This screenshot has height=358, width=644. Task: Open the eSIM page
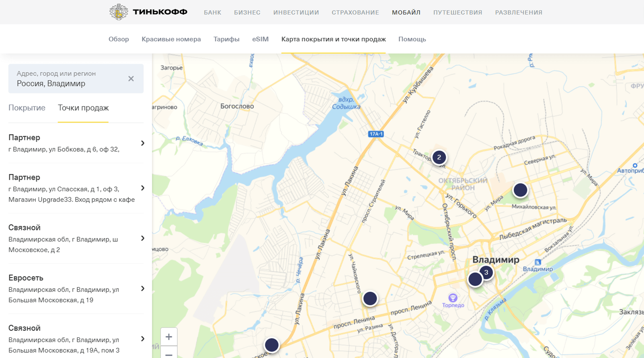(x=260, y=39)
